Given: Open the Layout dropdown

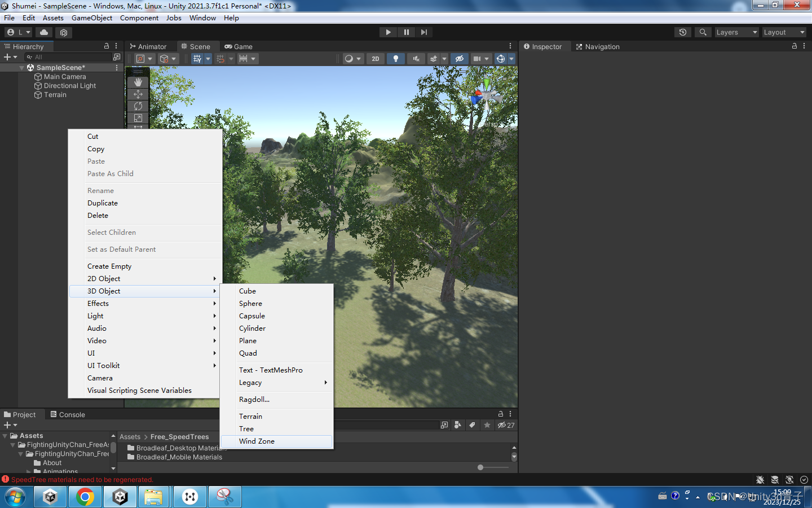Looking at the screenshot, I should tap(784, 32).
